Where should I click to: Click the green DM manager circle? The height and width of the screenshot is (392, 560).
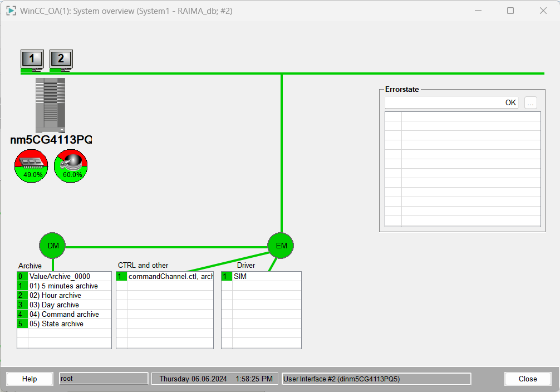(x=52, y=246)
